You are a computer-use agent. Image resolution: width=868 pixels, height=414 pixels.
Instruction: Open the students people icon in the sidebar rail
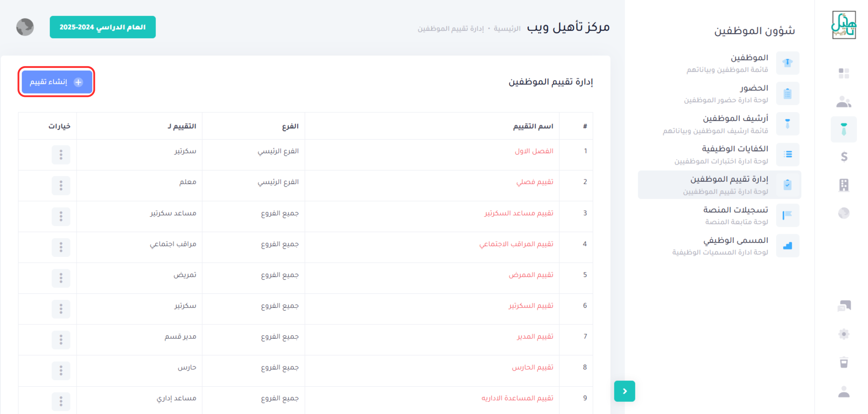click(x=844, y=101)
